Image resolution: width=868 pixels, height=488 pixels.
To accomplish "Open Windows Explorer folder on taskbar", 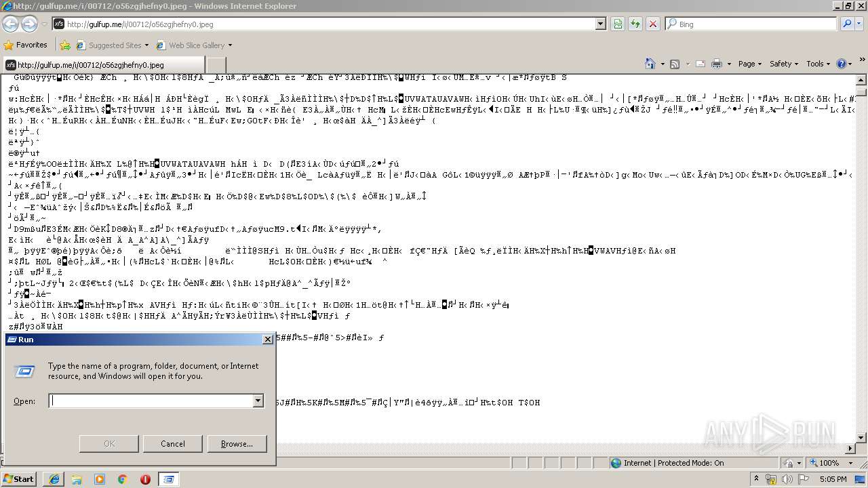I will (77, 479).
